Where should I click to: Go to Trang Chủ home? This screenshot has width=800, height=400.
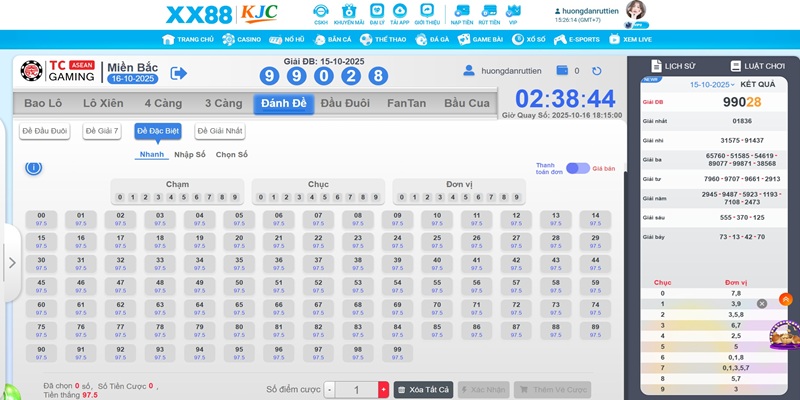click(188, 39)
